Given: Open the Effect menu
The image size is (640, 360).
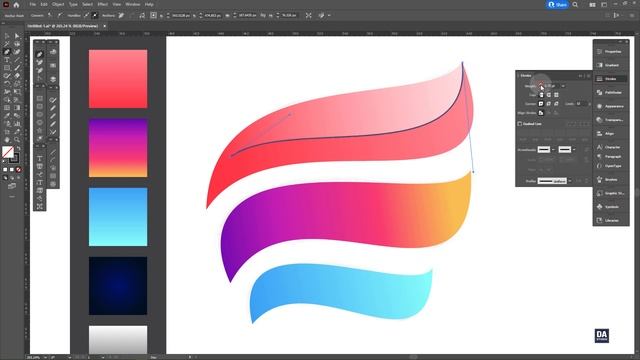Looking at the screenshot, I should pyautogui.click(x=102, y=4).
